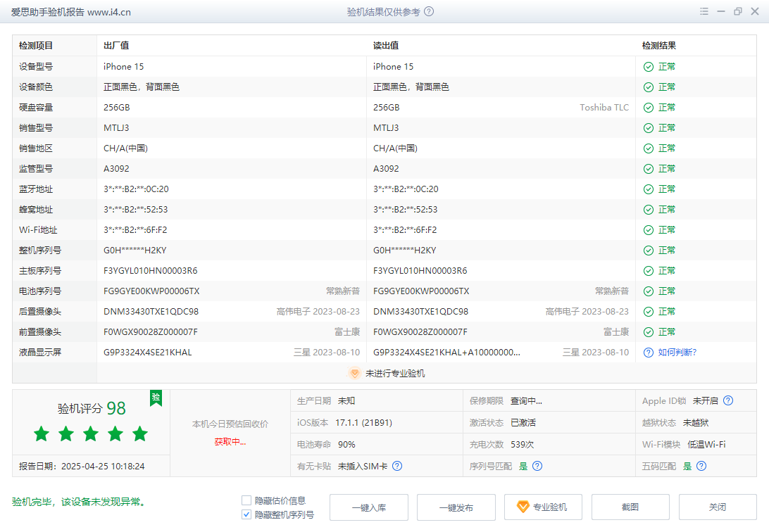Click 已激活 activation status value

[523, 423]
